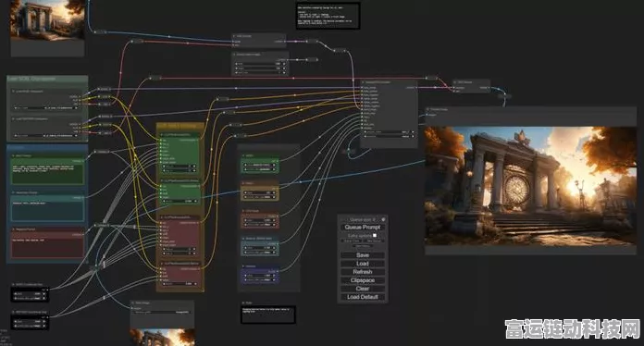Image resolution: width=644 pixels, height=346 pixels.
Task: Collapse the sampler node via its title dot
Action: point(364,82)
